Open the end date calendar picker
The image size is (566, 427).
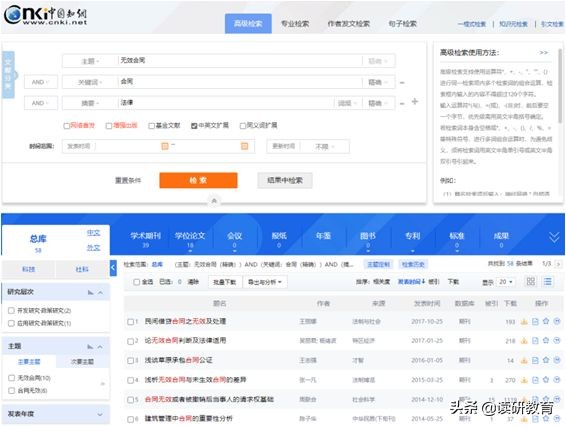click(x=244, y=146)
